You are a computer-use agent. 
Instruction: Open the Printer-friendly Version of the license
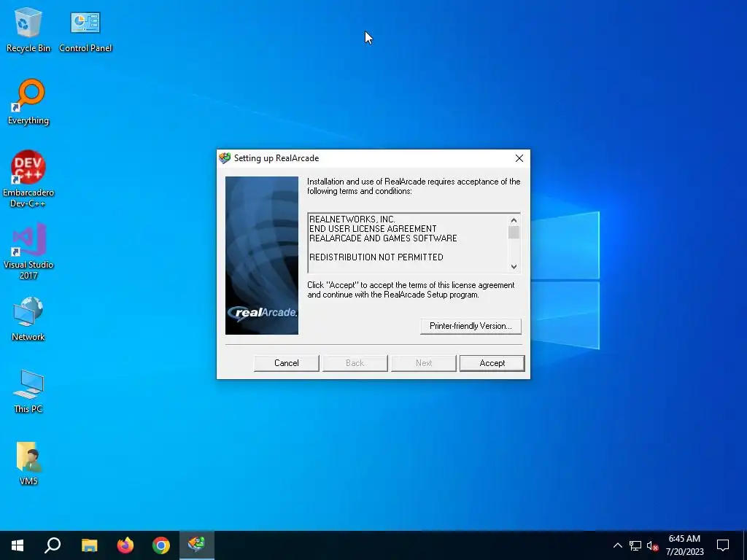pyautogui.click(x=471, y=326)
